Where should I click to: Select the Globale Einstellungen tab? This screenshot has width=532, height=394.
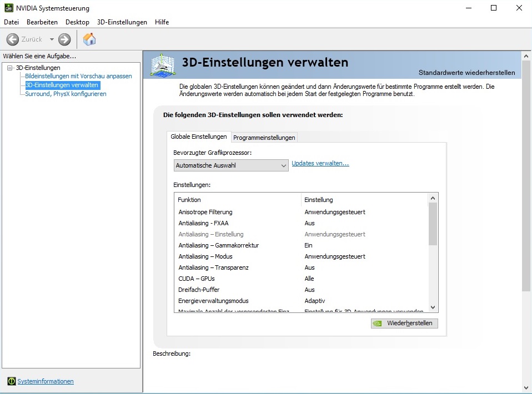click(x=198, y=137)
